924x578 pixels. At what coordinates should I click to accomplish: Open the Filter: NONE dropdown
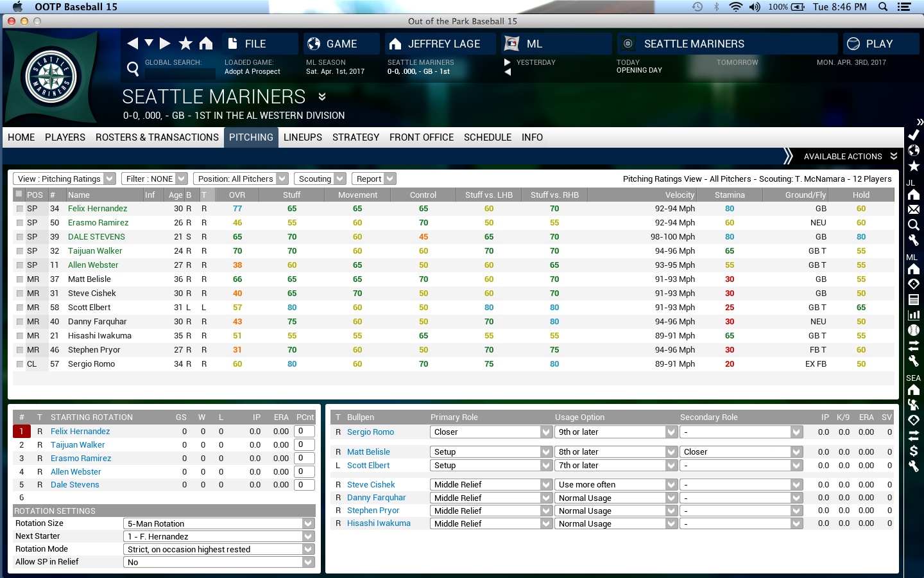[154, 179]
